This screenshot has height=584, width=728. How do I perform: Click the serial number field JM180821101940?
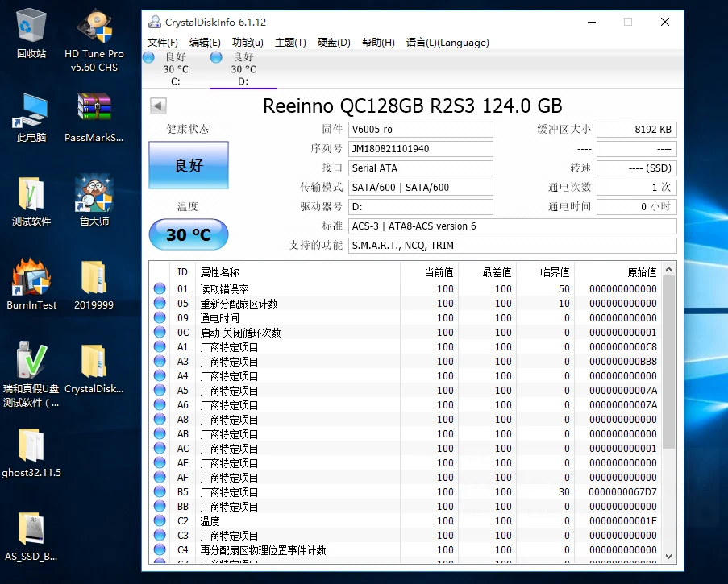[x=420, y=149]
